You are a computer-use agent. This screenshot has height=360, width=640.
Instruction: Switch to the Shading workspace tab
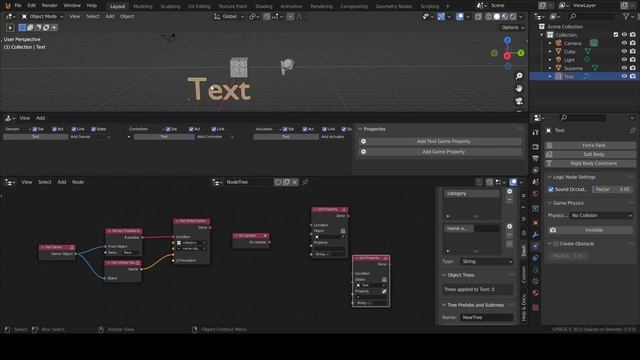(264, 6)
